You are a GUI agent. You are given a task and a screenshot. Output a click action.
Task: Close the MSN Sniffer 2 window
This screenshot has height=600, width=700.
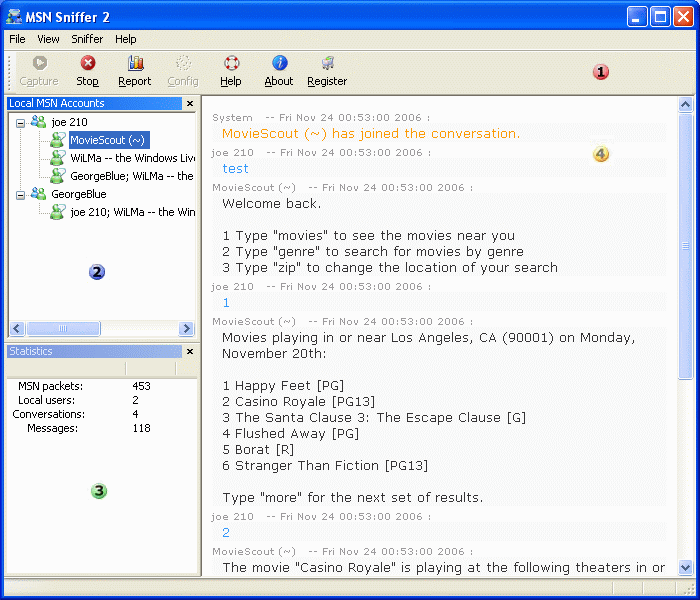684,17
